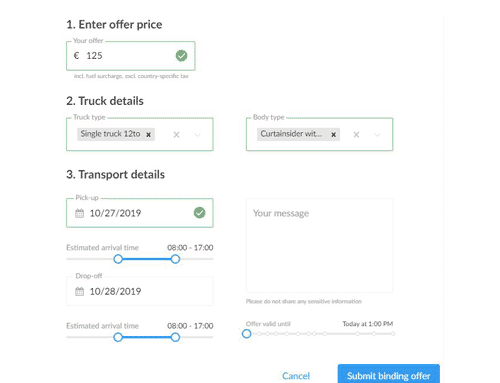Remove the Curtainsider body type tag
The width and height of the screenshot is (500, 383).
(x=333, y=134)
